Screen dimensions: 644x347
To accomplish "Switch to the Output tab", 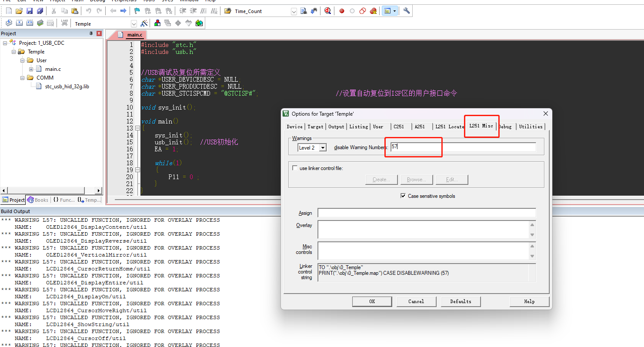I will point(336,127).
